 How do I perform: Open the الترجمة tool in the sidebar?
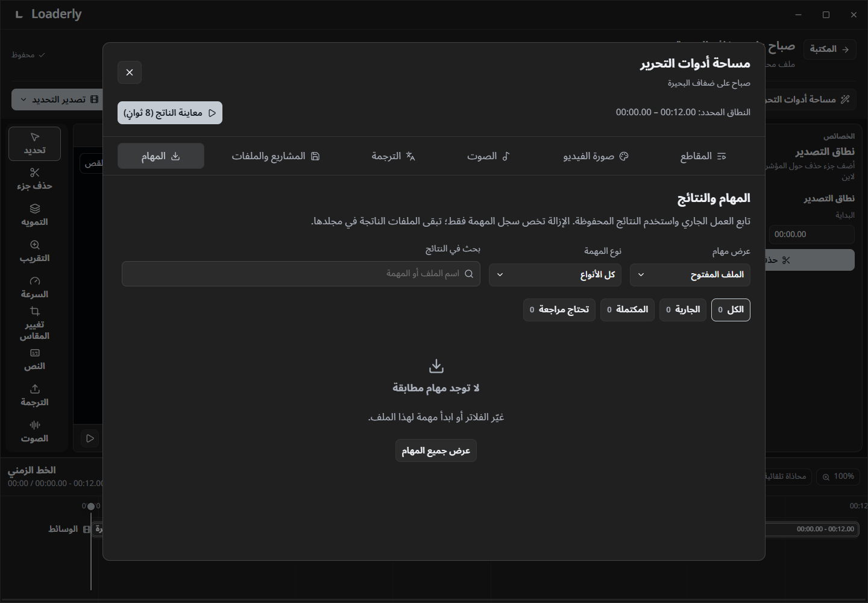pos(34,396)
